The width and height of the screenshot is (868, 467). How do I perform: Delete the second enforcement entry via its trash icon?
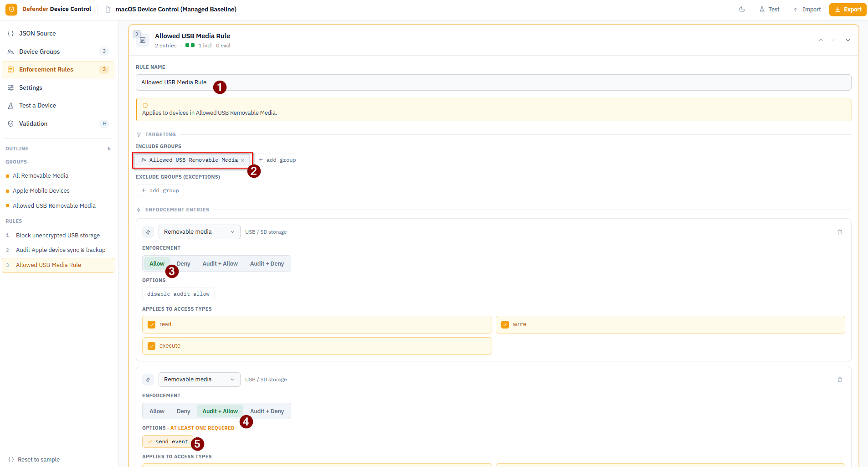pyautogui.click(x=840, y=380)
